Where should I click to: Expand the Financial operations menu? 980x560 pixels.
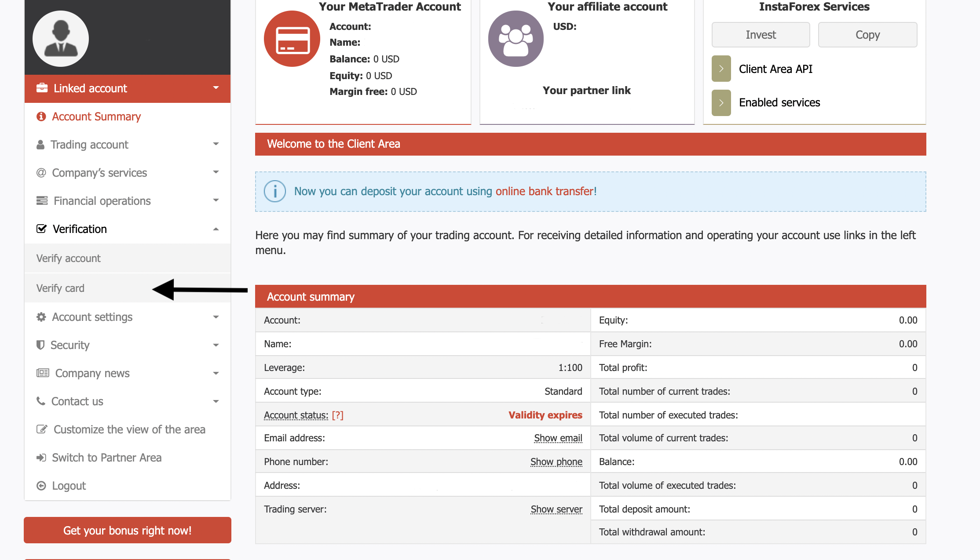click(x=216, y=200)
